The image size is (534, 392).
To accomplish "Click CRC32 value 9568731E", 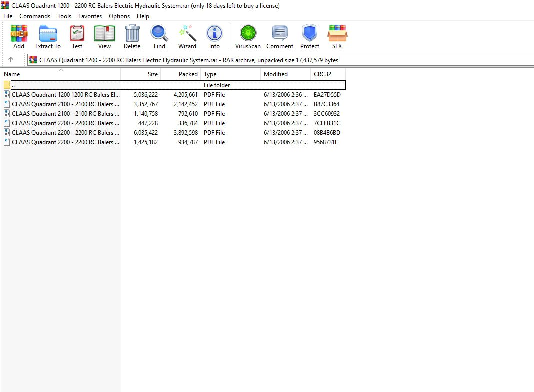I will tap(326, 142).
